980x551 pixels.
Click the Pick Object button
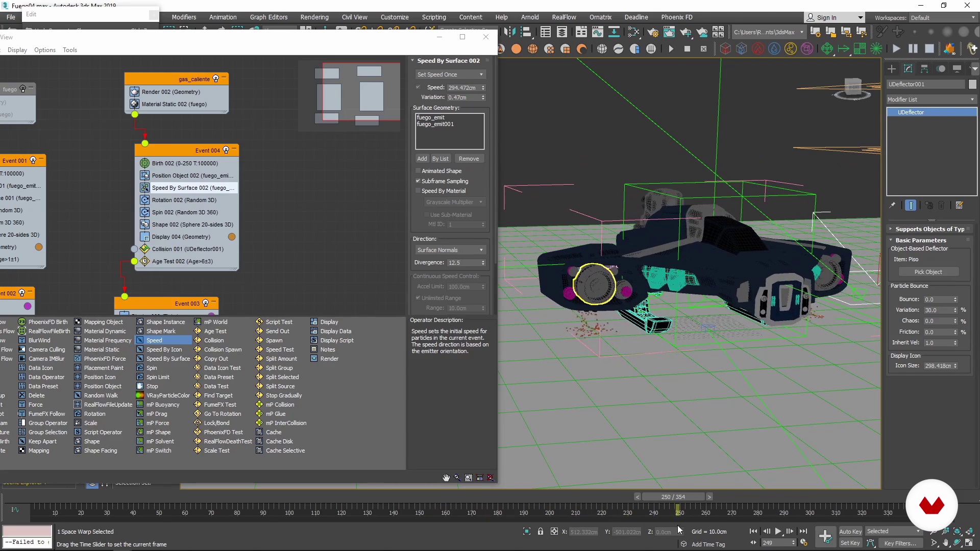point(928,272)
